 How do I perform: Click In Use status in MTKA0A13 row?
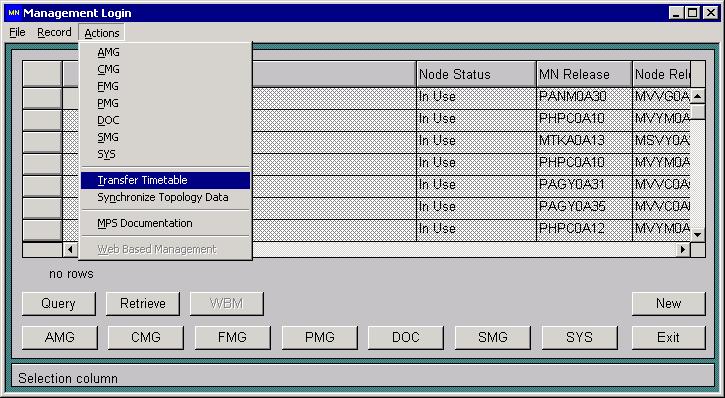[x=476, y=141]
